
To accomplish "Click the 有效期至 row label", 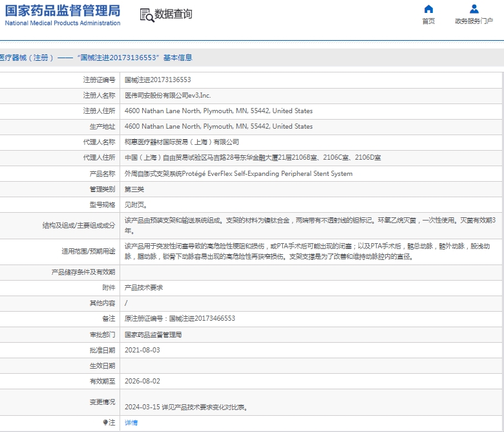I will [x=102, y=381].
